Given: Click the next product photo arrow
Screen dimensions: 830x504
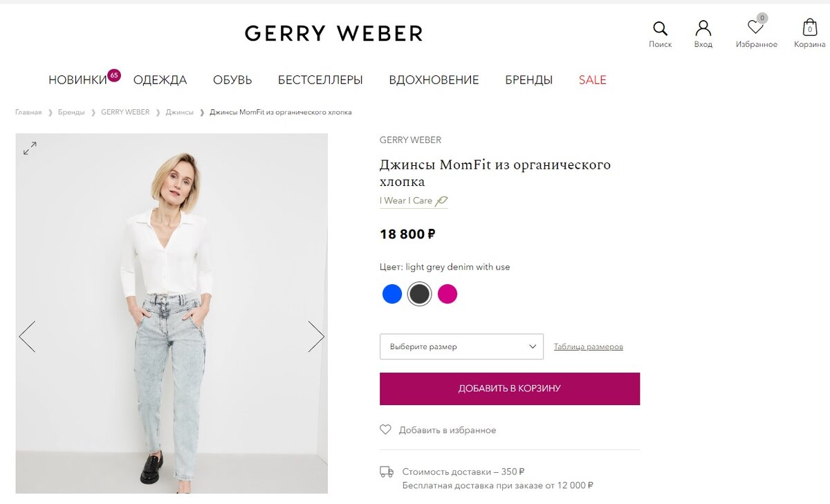Looking at the screenshot, I should click(317, 336).
